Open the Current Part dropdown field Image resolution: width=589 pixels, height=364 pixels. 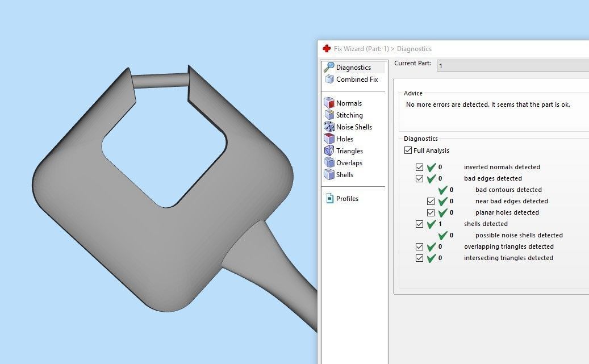[512, 66]
